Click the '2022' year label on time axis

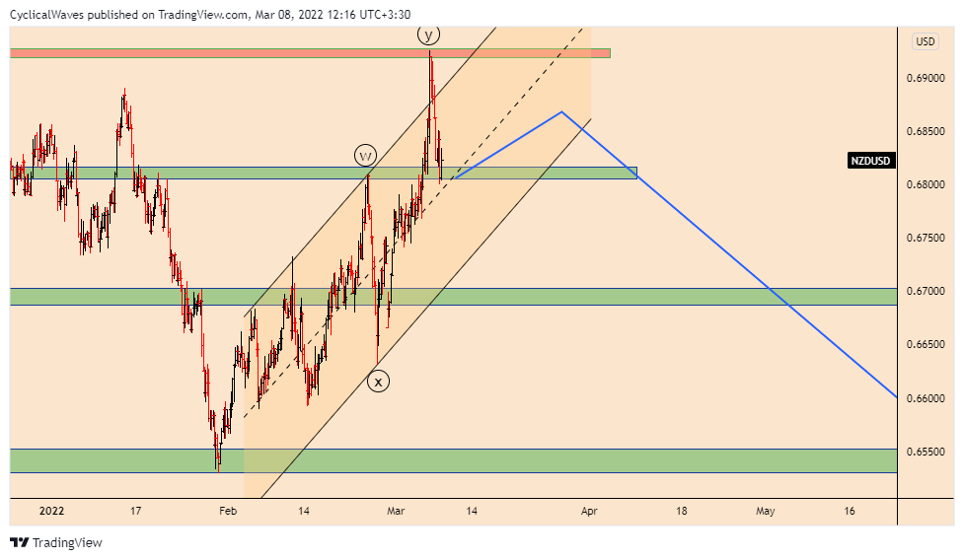click(51, 511)
